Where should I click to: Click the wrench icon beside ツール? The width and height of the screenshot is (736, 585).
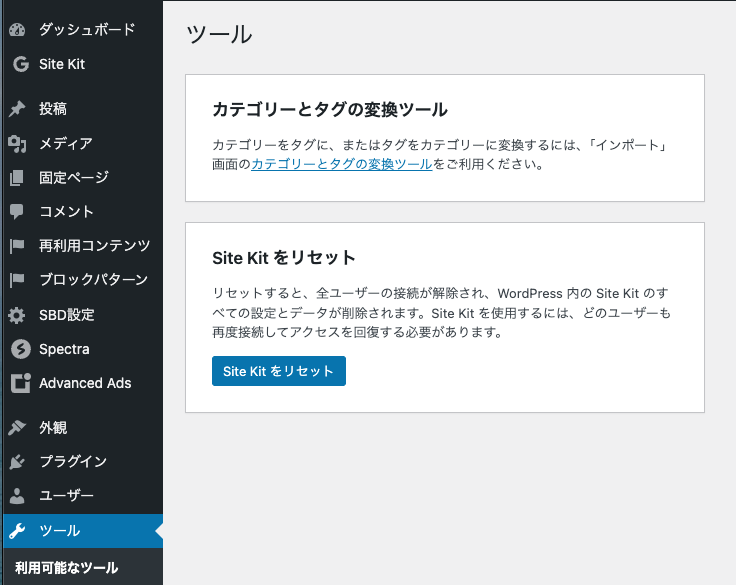pos(17,531)
